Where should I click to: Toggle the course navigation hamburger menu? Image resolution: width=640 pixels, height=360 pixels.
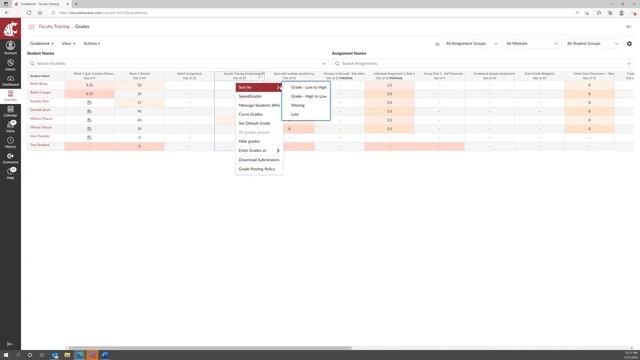[x=31, y=27]
